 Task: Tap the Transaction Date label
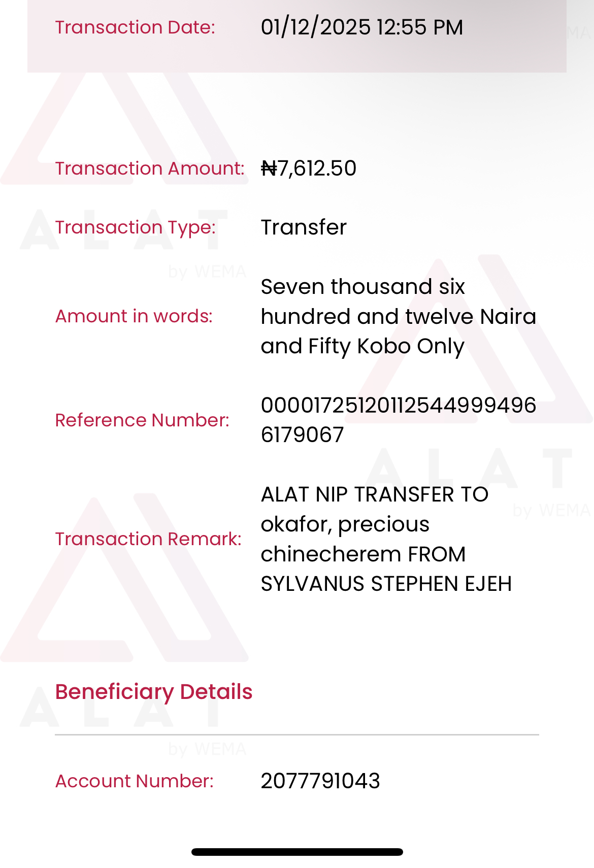point(135,27)
